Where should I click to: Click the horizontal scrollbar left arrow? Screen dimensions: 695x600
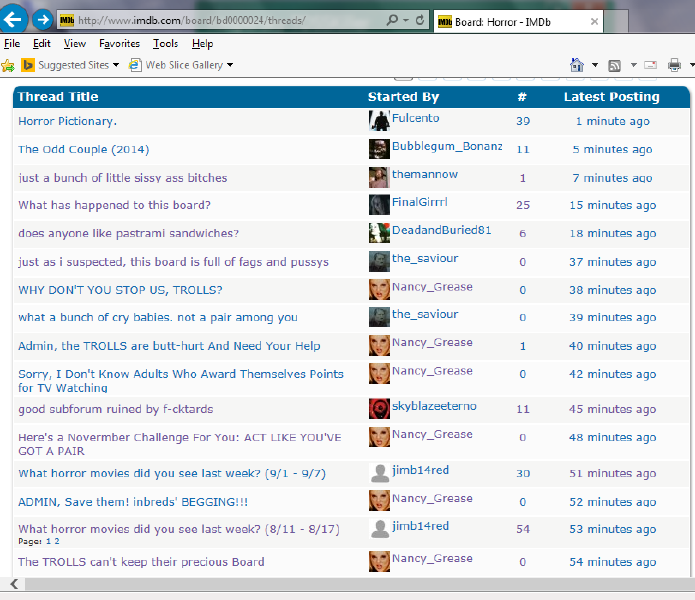[x=14, y=584]
